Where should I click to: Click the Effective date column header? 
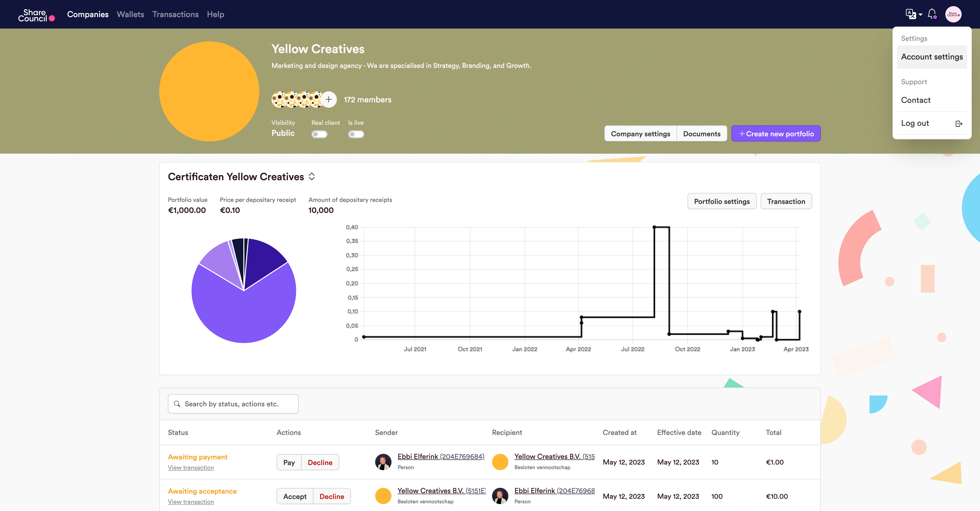(679, 432)
